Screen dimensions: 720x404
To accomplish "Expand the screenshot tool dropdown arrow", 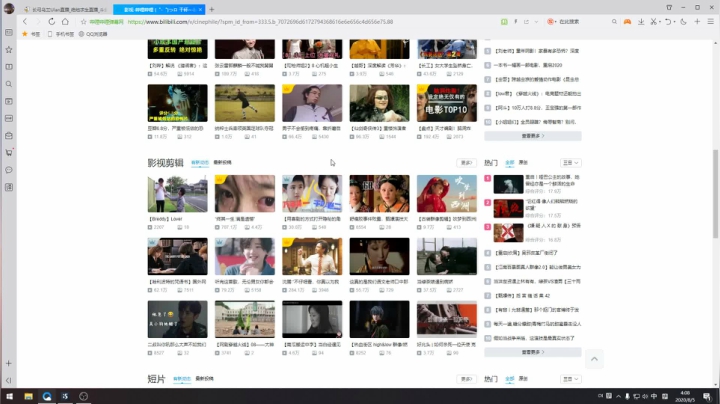I will 659,22.
